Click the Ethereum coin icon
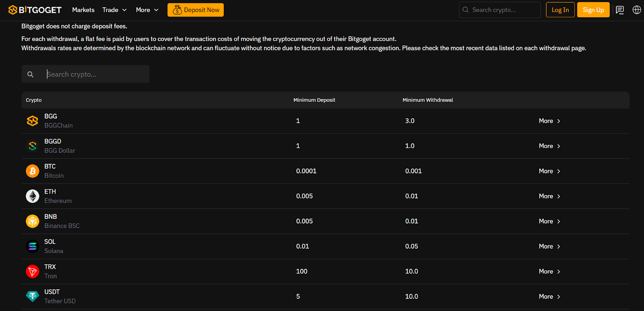Image resolution: width=644 pixels, height=311 pixels. coord(33,196)
